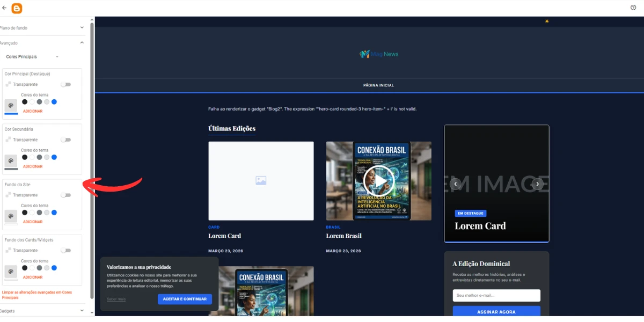
Task: Go back using the top-left arrow
Action: pos(4,8)
